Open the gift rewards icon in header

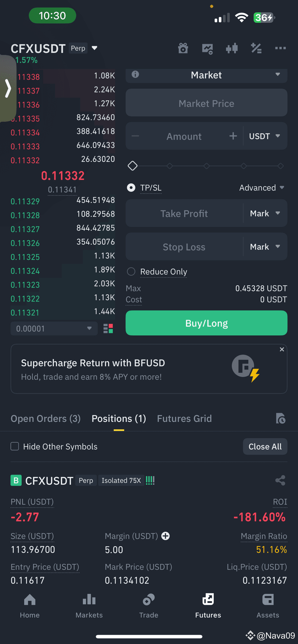pos(183,48)
